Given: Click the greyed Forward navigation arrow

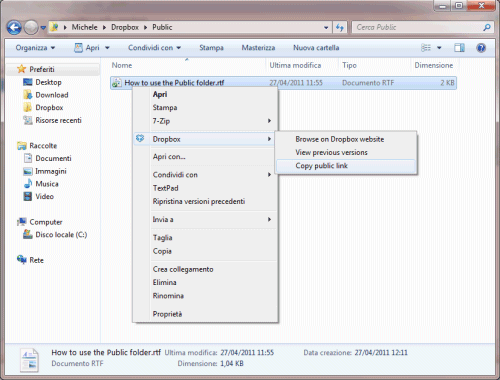Looking at the screenshot, I should point(31,27).
